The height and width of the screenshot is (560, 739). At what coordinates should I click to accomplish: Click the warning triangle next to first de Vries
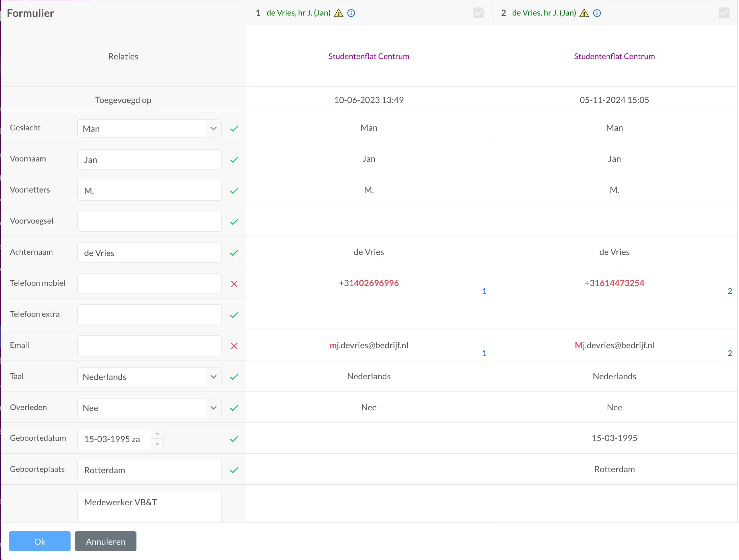[x=338, y=13]
